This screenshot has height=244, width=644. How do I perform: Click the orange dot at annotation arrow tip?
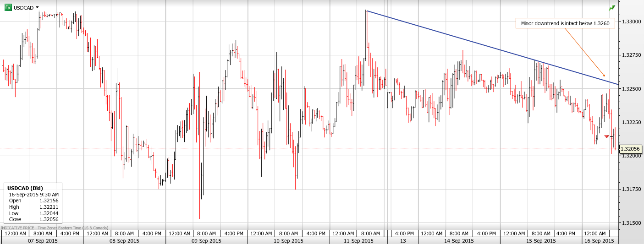pos(604,76)
